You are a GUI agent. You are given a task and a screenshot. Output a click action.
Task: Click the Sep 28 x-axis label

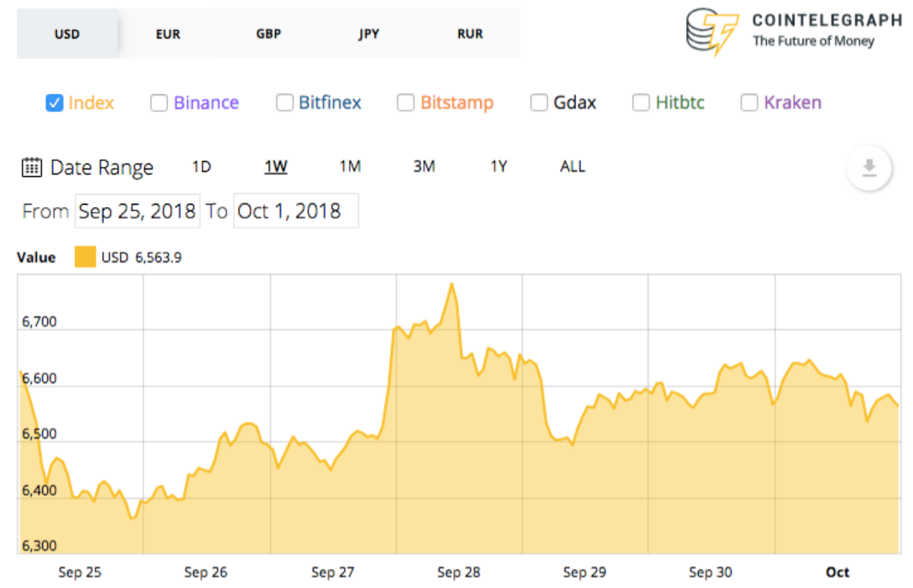(459, 572)
